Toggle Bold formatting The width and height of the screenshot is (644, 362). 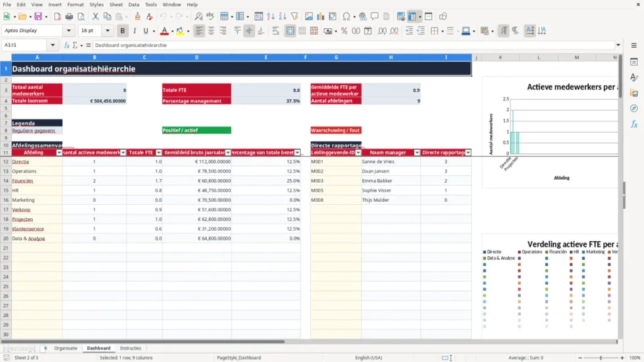[123, 31]
